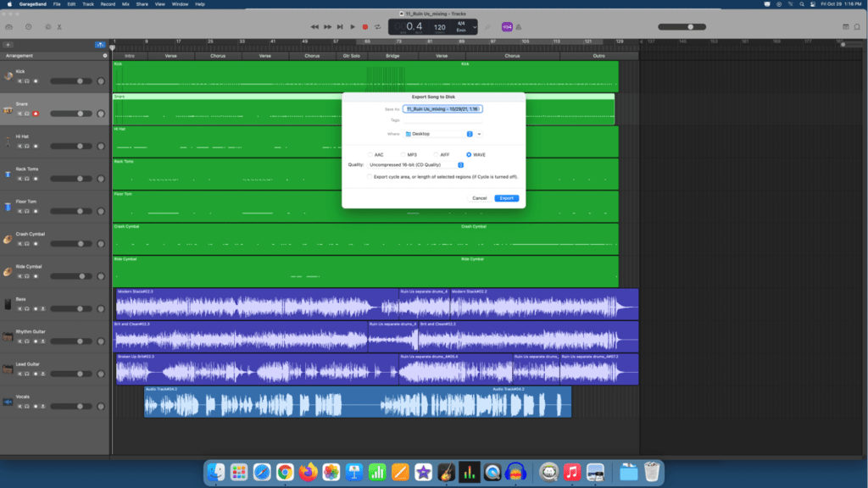Click the Export button in the dialog
Screen dimensions: 868x488
[508, 197]
